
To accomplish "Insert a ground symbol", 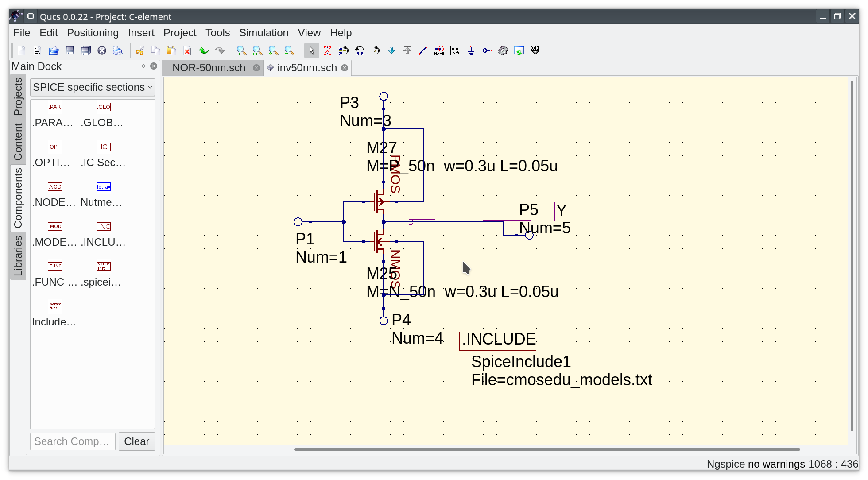I will [x=471, y=50].
